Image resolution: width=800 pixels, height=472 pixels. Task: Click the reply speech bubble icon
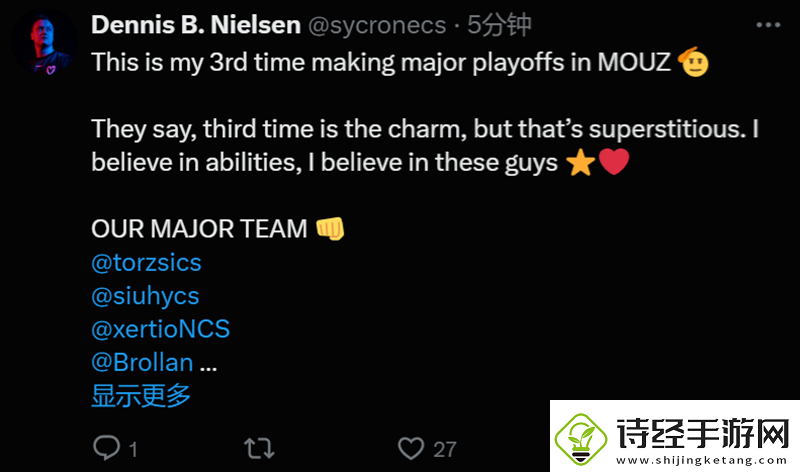[x=106, y=448]
